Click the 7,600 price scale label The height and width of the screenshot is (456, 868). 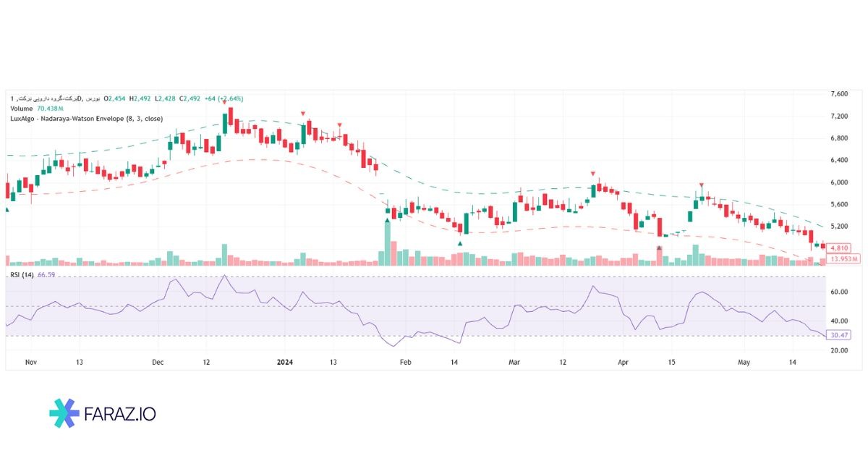[x=840, y=94]
